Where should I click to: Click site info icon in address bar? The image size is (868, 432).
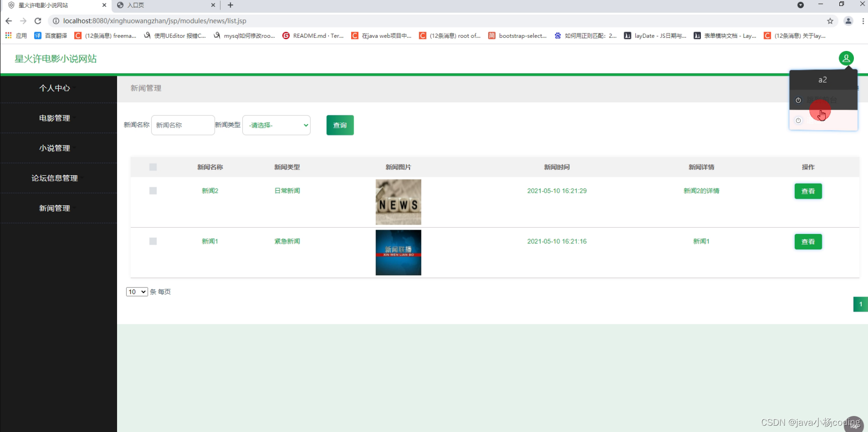tap(56, 21)
